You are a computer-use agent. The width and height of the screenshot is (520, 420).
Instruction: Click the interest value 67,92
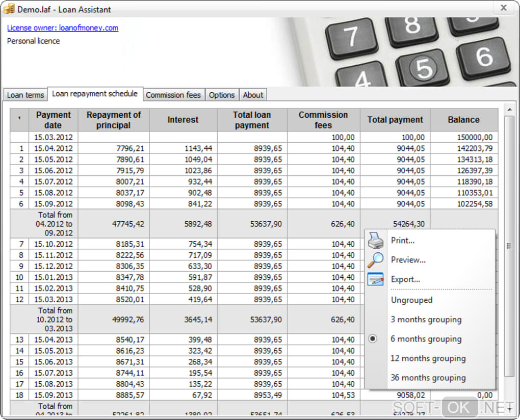click(202, 395)
